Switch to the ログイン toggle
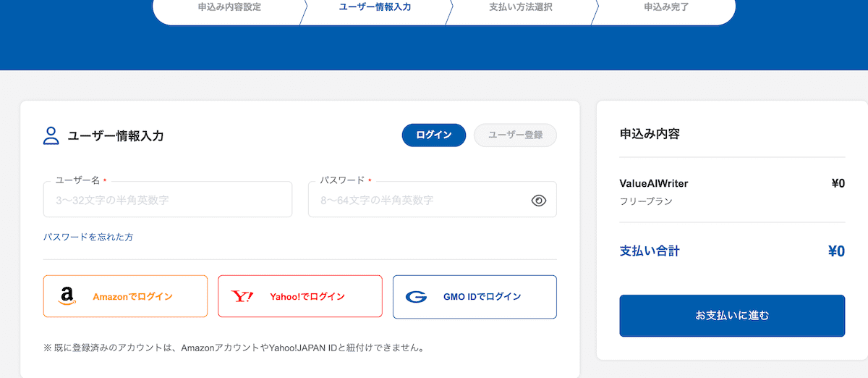 click(434, 135)
